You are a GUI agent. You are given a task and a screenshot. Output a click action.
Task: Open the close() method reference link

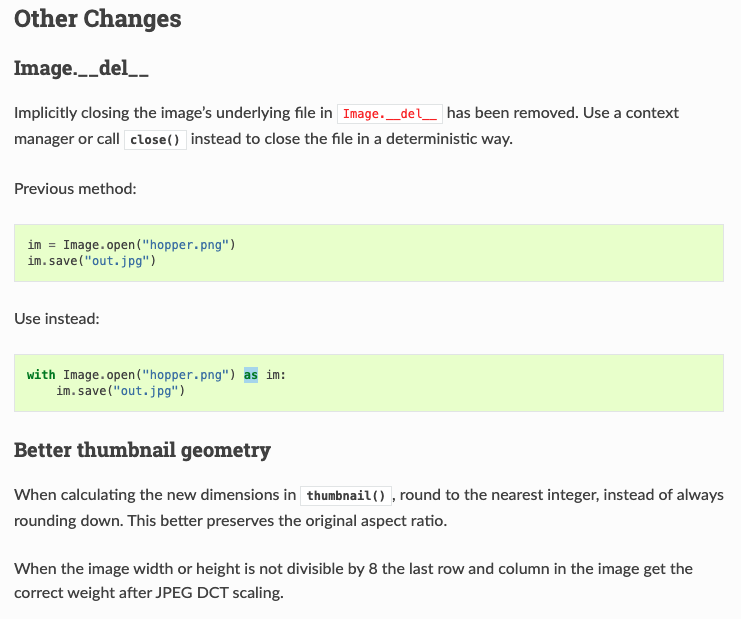tap(155, 140)
